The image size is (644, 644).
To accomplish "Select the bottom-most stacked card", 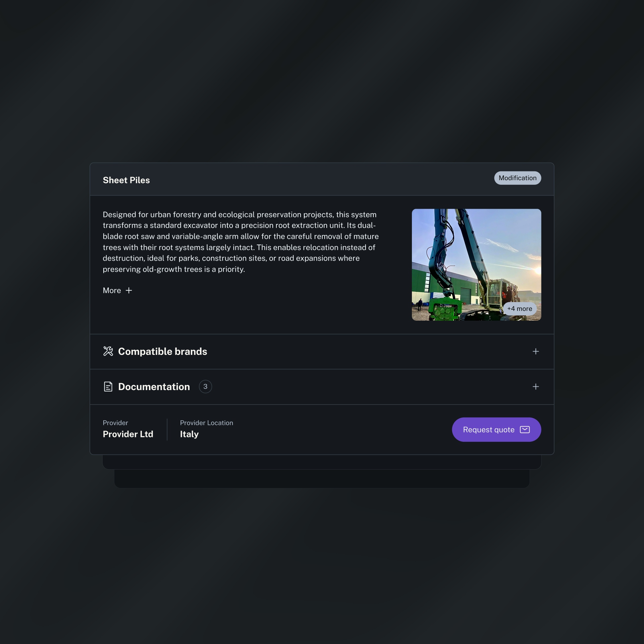I will click(322, 479).
